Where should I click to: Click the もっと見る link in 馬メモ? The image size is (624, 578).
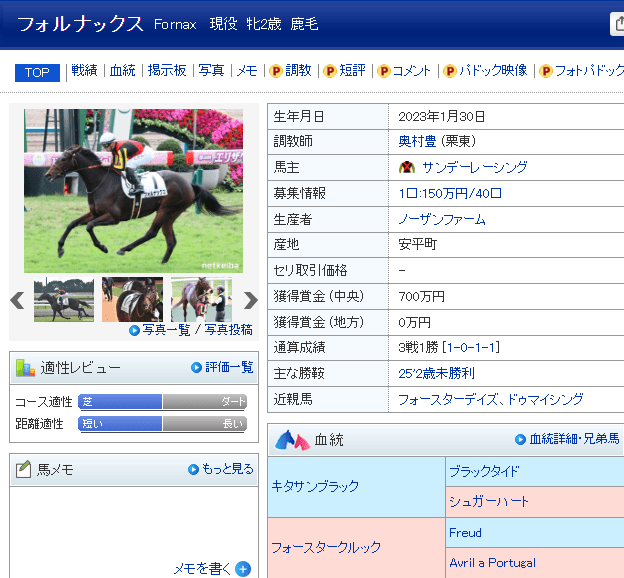228,469
